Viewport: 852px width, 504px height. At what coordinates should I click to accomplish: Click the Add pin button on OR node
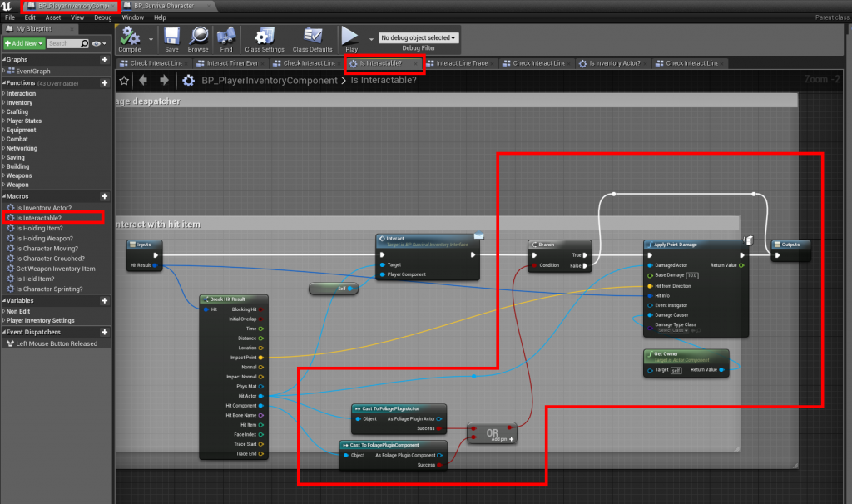[x=503, y=439]
